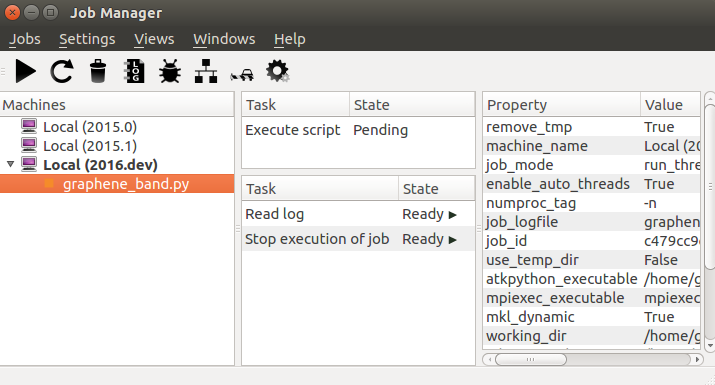Screen dimensions: 715x385
Task: Click the orange status square on graphene_band.py
Action: pyautogui.click(x=49, y=183)
